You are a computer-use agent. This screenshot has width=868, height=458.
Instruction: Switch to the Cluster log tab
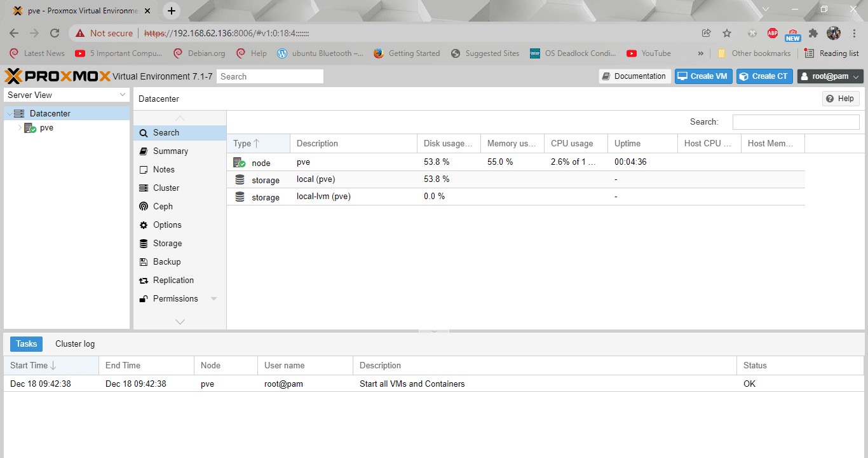click(75, 343)
